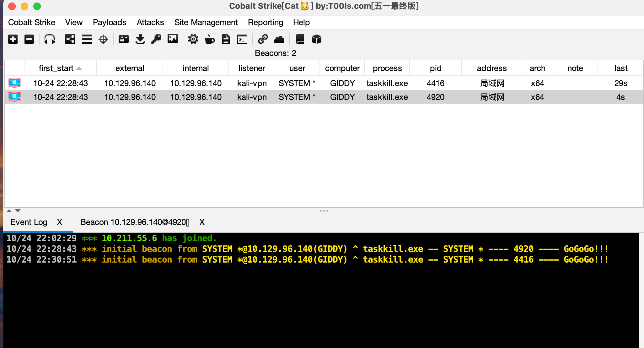This screenshot has height=348, width=644.
Task: Click the plus connect toolbar icon
Action: click(13, 39)
